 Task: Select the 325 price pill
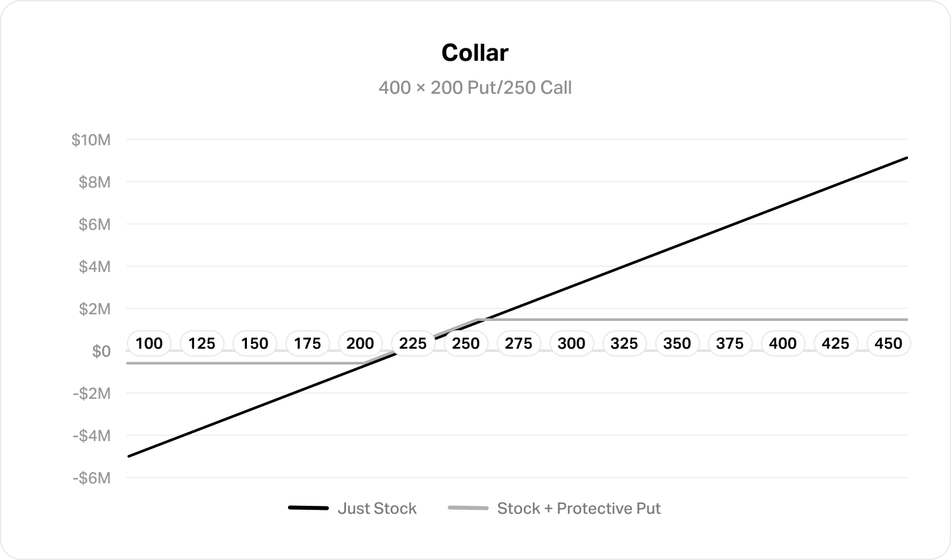pyautogui.click(x=624, y=343)
